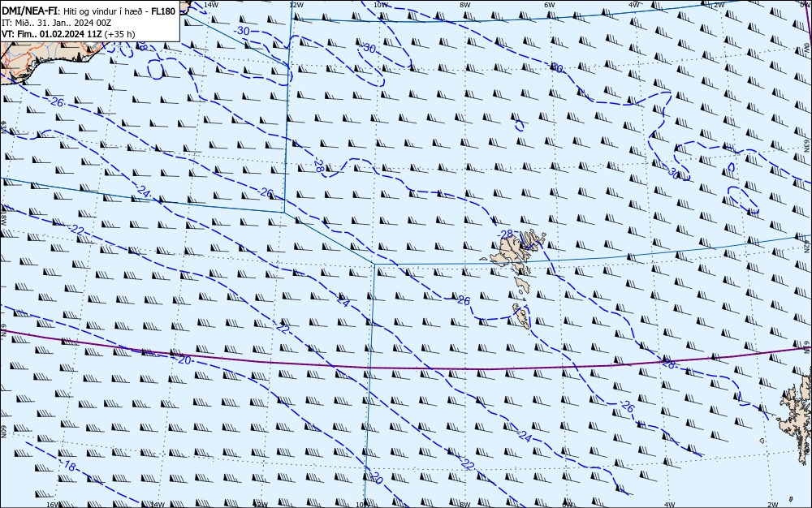Click the -28 label beside the Faroe Islands
The height and width of the screenshot is (508, 812).
[505, 235]
